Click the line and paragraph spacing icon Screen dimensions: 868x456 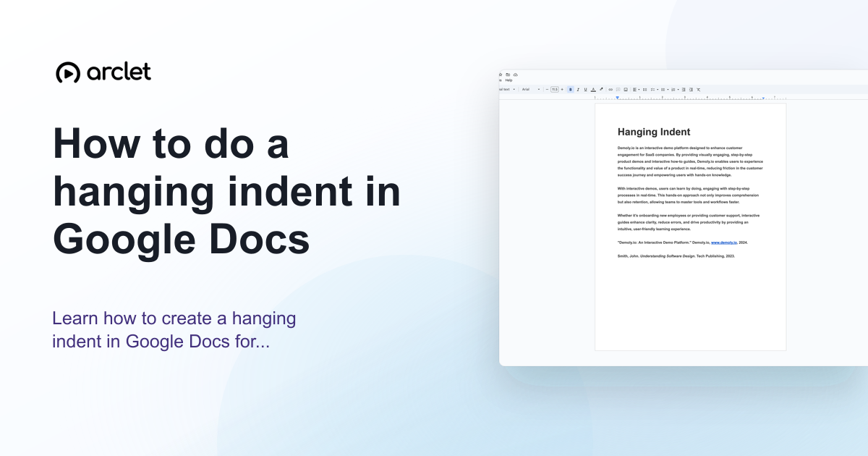(x=644, y=89)
